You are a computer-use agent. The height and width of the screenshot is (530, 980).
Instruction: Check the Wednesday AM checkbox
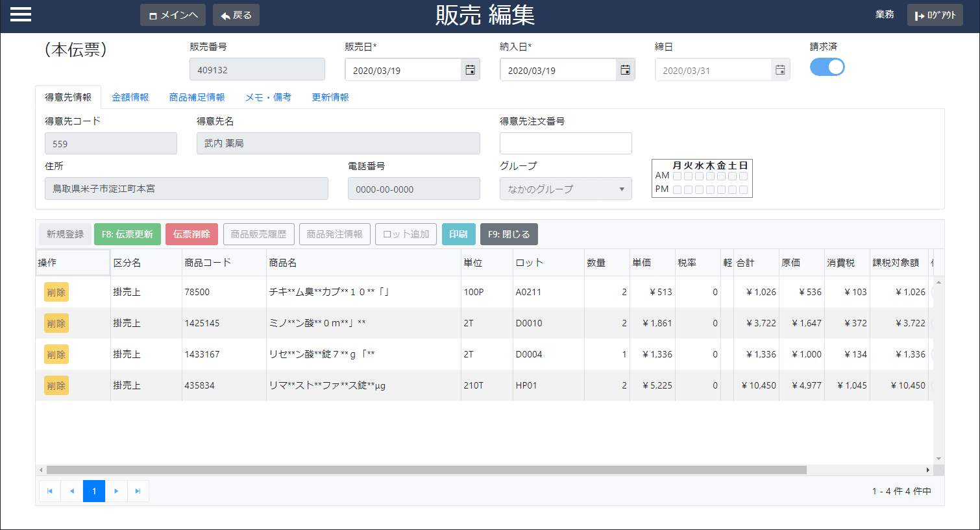pyautogui.click(x=699, y=176)
